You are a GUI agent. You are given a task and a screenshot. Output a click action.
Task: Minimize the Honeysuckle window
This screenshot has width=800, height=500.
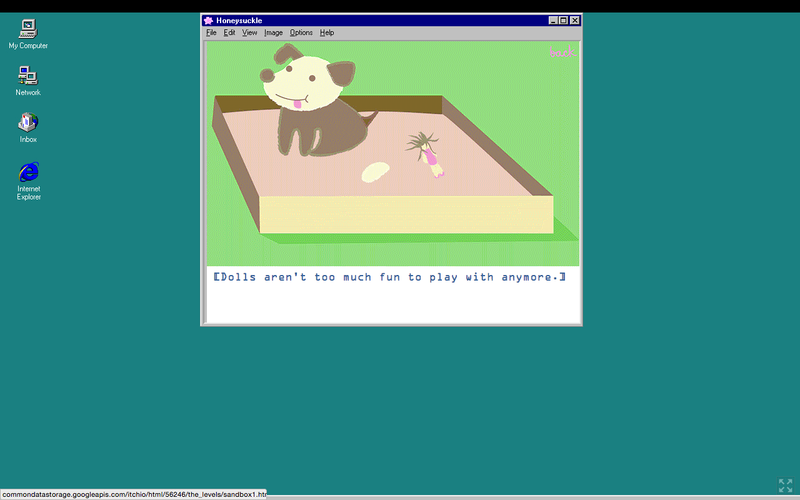point(553,20)
